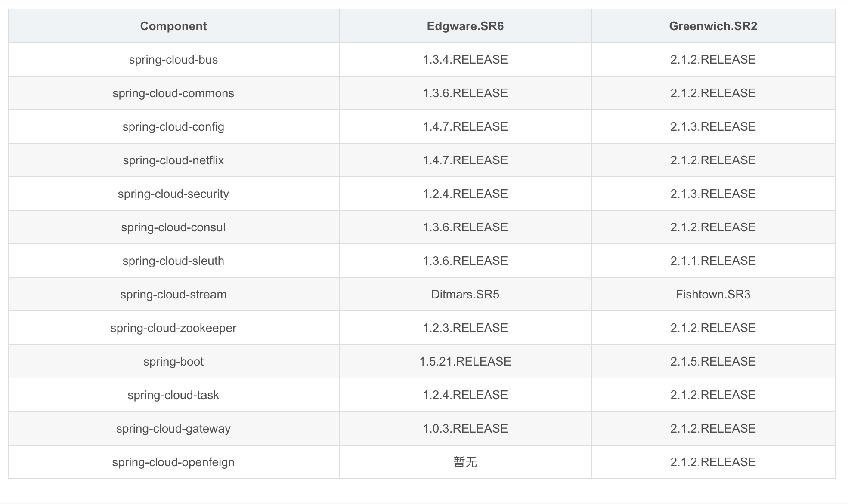Select the spring-cloud-bus cell

(173, 60)
